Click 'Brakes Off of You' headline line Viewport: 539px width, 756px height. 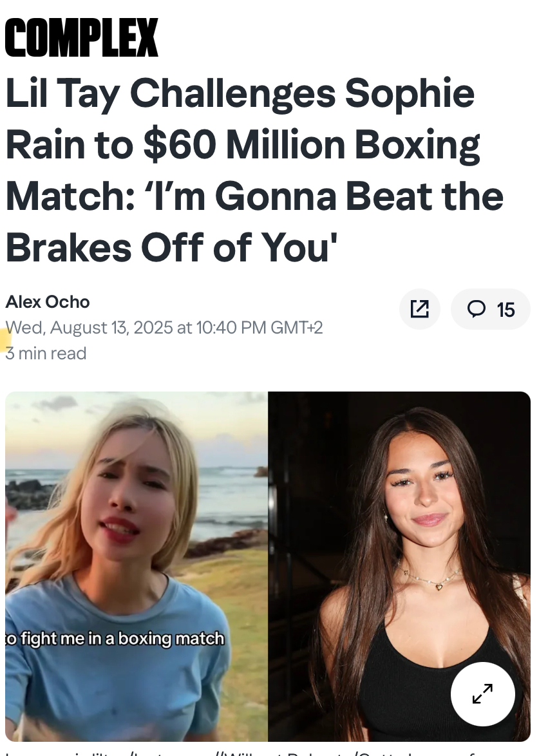pos(171,248)
